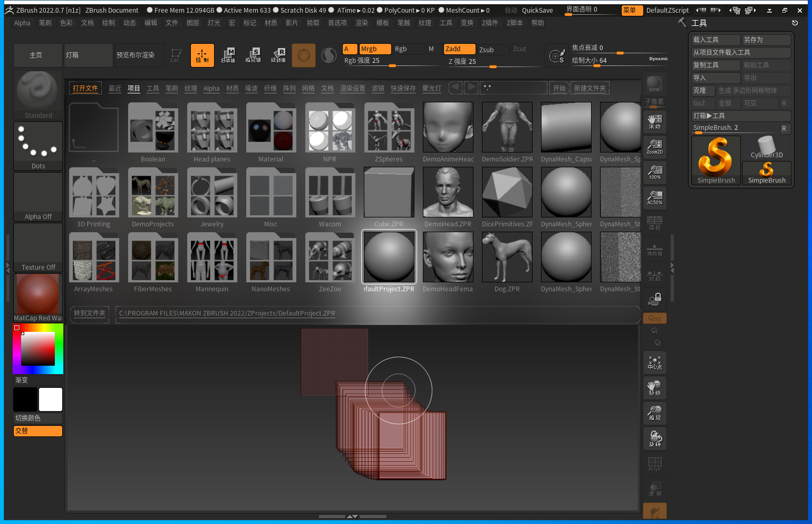Click the BPR render icon
This screenshot has height=524, width=812.
654,84
